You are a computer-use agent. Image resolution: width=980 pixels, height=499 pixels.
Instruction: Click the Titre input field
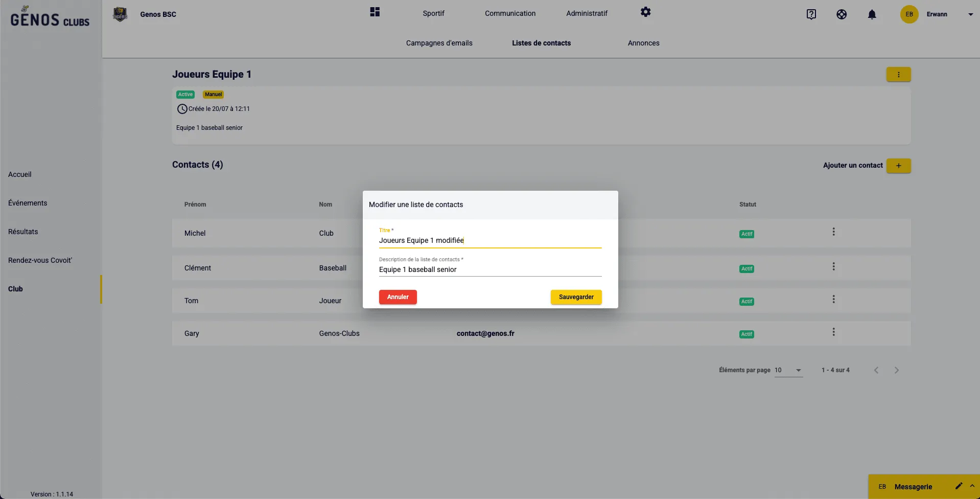point(489,240)
